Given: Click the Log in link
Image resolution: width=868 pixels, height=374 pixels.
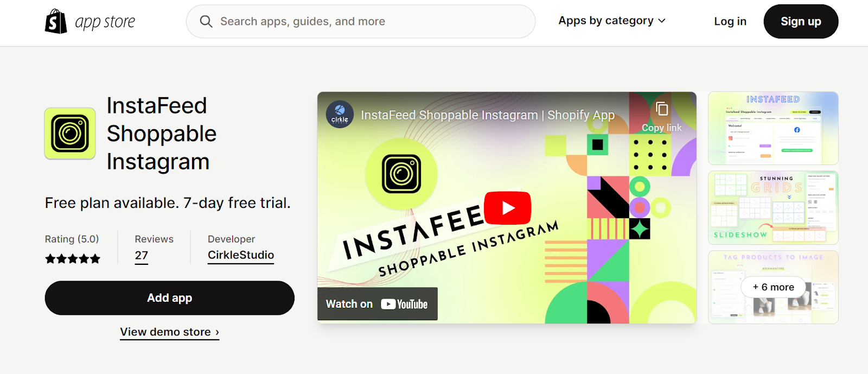Looking at the screenshot, I should (x=730, y=21).
